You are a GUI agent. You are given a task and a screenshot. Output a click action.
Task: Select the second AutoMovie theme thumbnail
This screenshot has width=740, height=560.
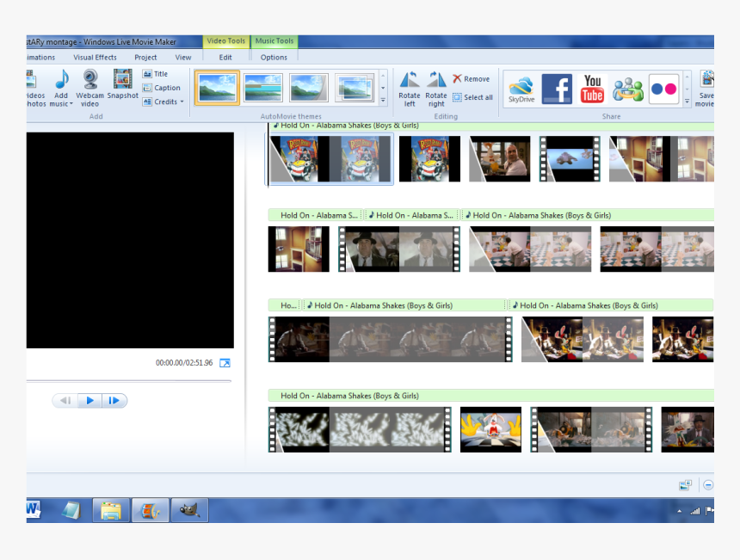[262, 88]
